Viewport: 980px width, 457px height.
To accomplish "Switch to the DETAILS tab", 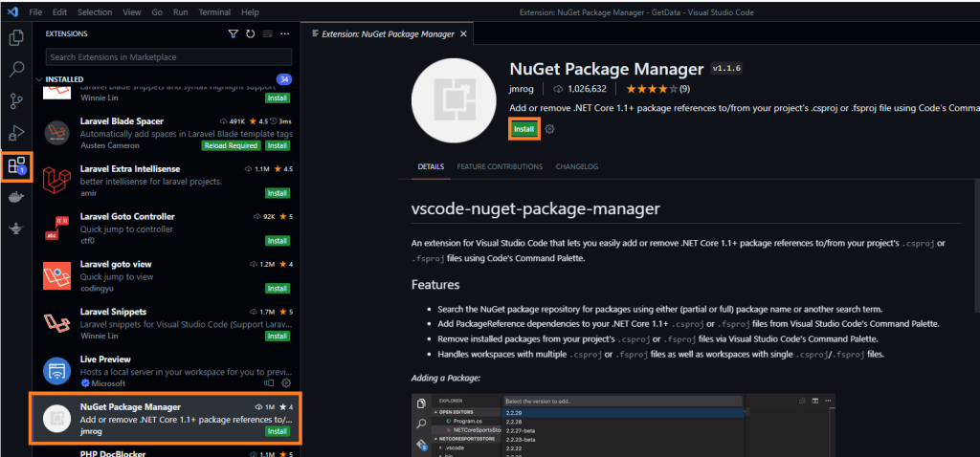I will [431, 166].
